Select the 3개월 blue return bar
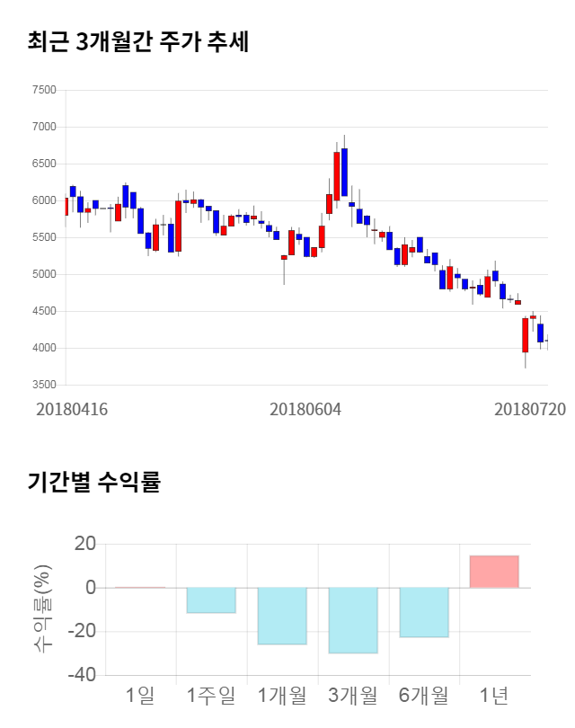The image size is (575, 728). (353, 620)
